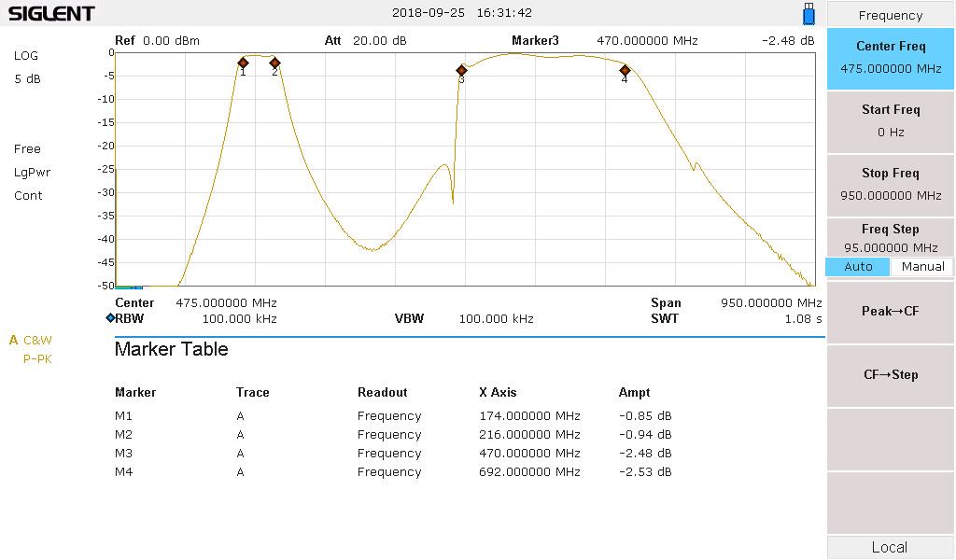Click the Local status label

[890, 547]
